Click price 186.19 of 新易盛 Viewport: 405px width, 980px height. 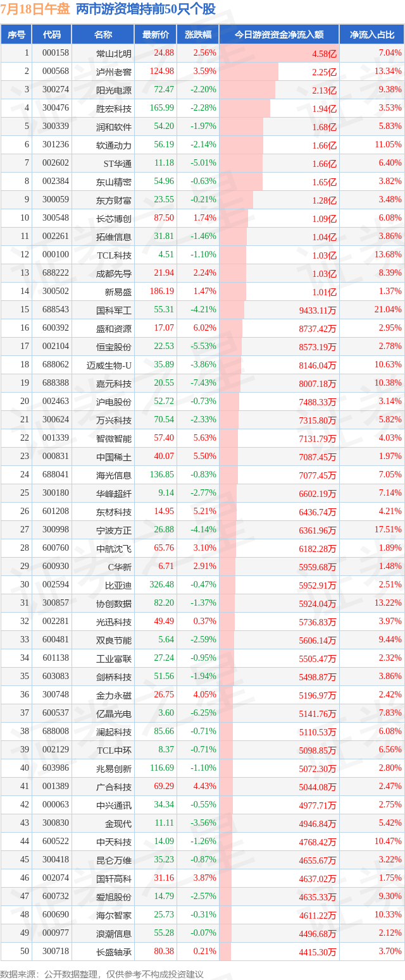[161, 291]
